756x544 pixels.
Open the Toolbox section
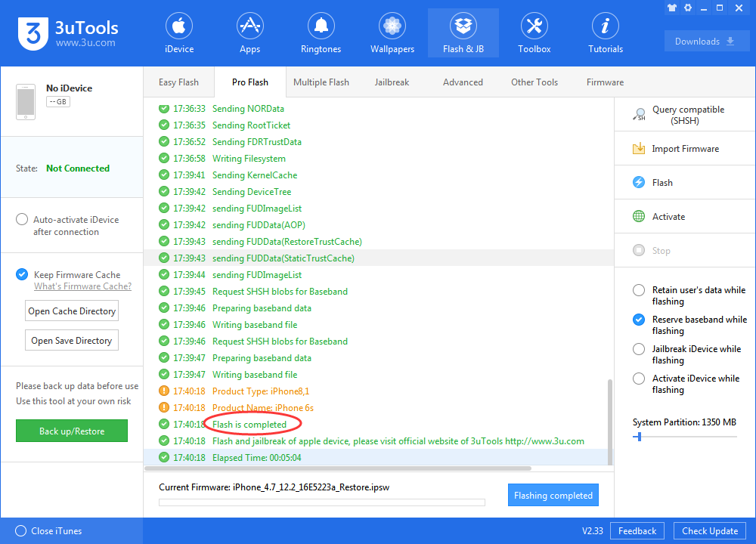(x=534, y=33)
